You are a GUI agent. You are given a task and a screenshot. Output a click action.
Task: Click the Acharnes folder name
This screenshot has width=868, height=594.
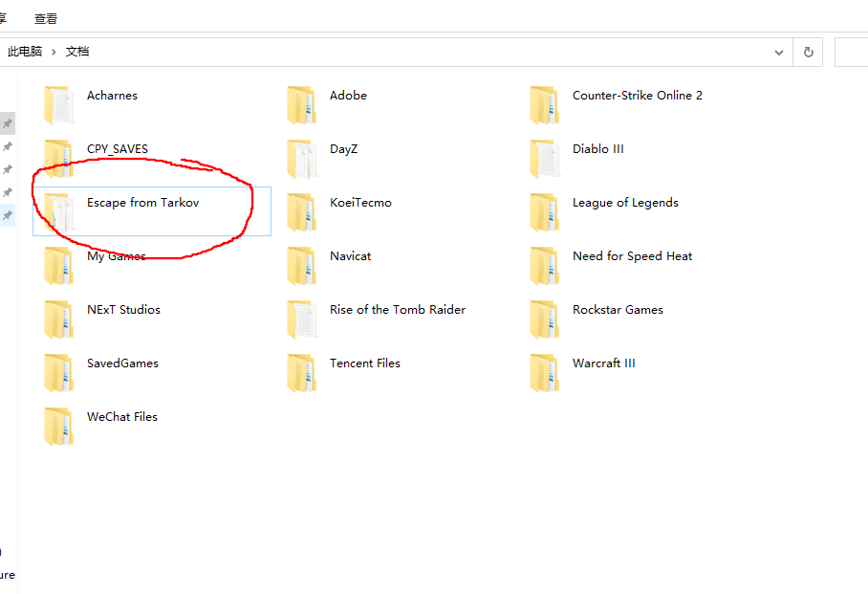pos(112,96)
